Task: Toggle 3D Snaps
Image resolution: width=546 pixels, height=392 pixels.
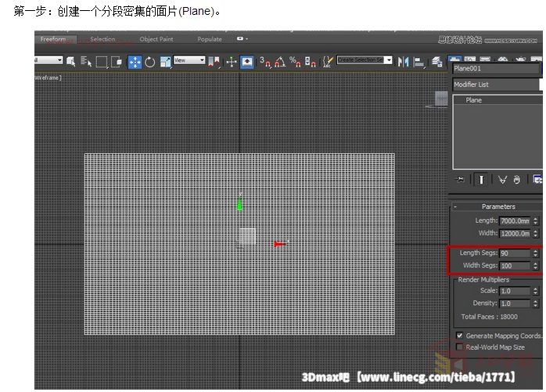Action: [x=265, y=62]
